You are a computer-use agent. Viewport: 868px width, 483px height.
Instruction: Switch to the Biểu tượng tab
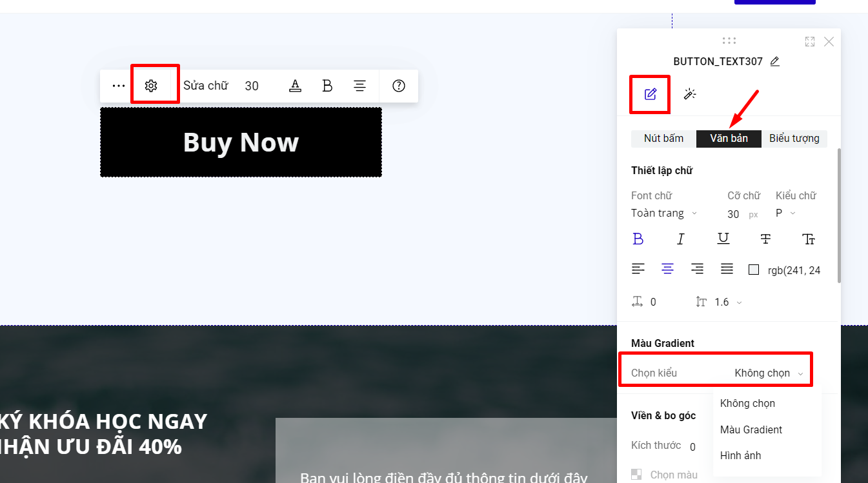pyautogui.click(x=794, y=139)
